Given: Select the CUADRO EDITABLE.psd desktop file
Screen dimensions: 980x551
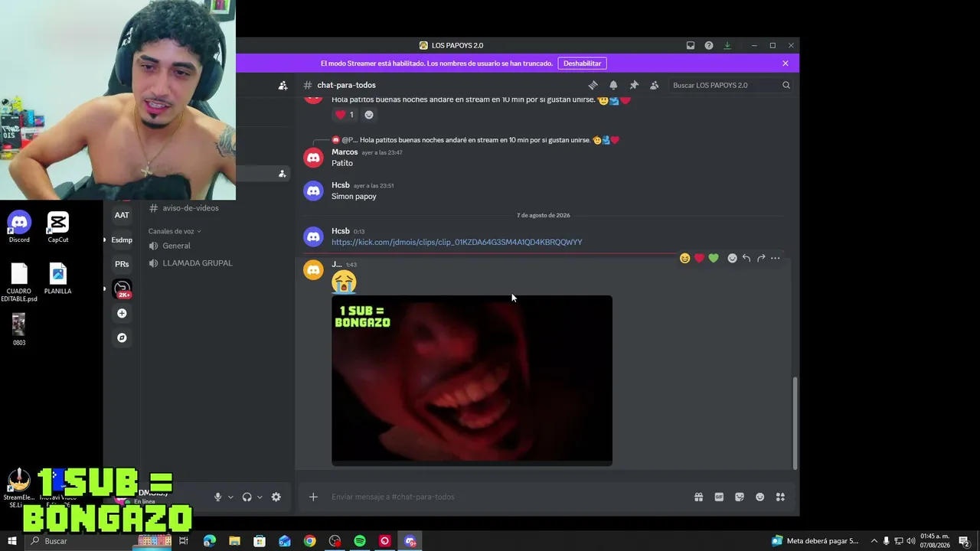Looking at the screenshot, I should 19,282.
